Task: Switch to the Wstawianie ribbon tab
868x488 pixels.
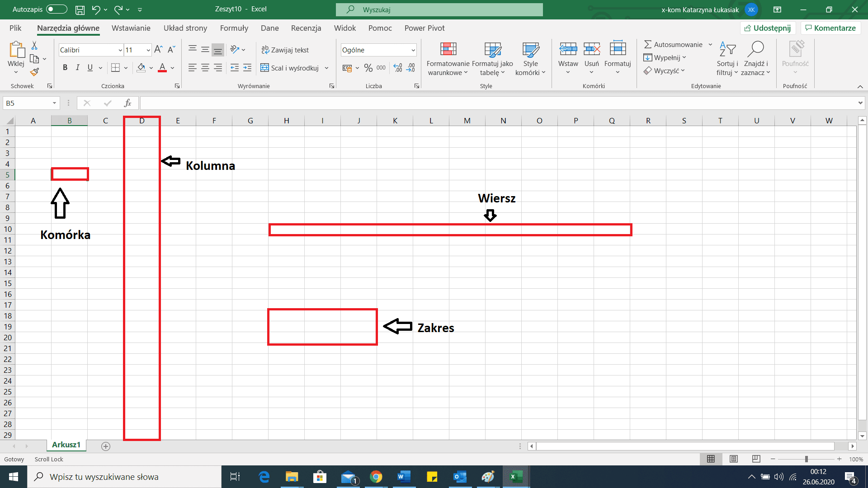Action: tap(131, 28)
